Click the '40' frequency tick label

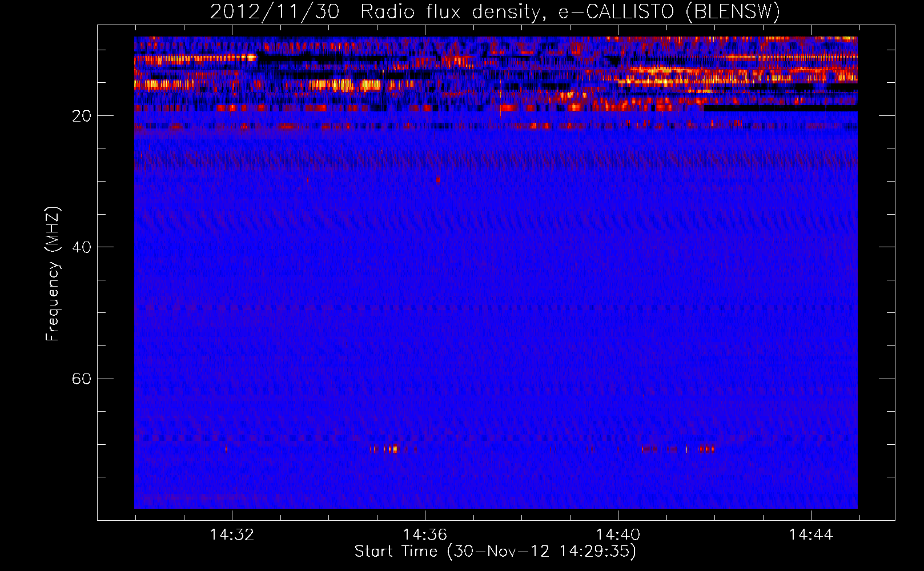click(x=82, y=247)
